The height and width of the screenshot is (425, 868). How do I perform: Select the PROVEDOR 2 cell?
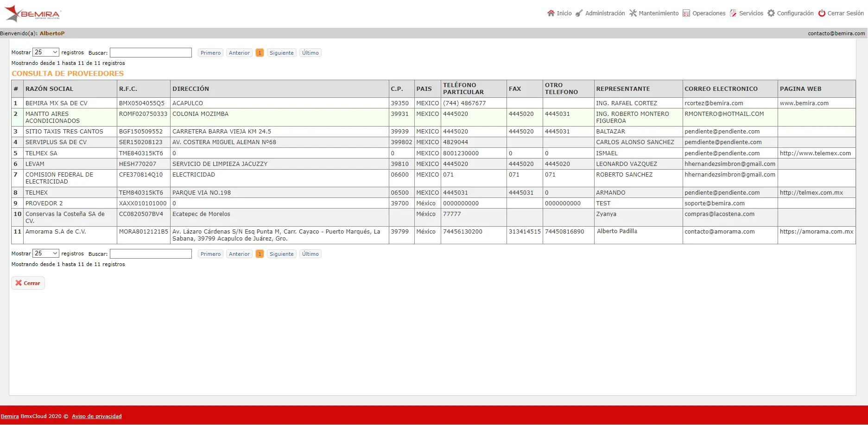coord(70,203)
